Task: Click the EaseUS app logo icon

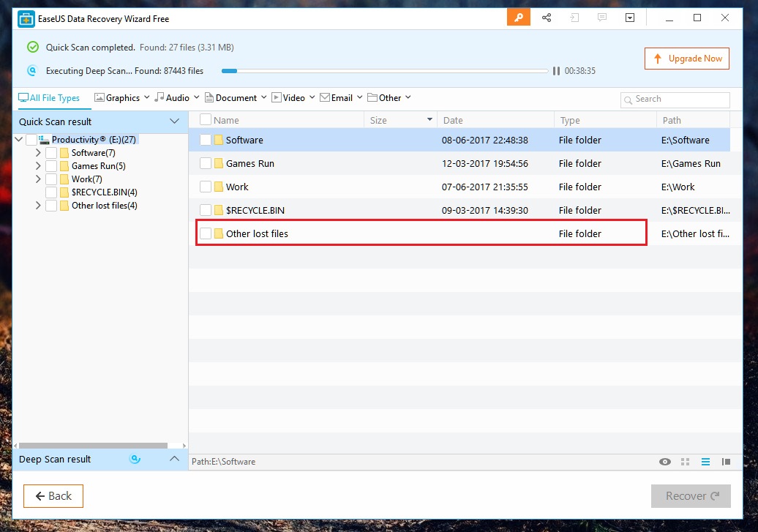Action: click(x=26, y=19)
